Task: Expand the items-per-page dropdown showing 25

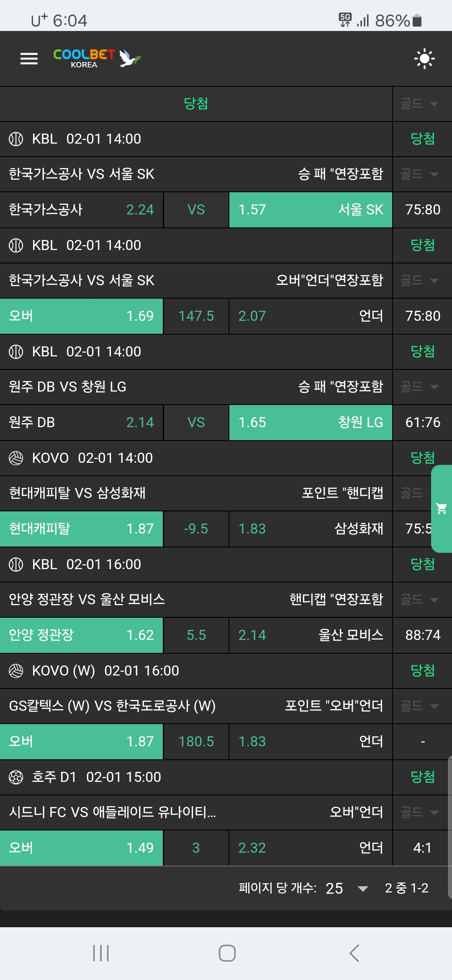Action: point(362,888)
